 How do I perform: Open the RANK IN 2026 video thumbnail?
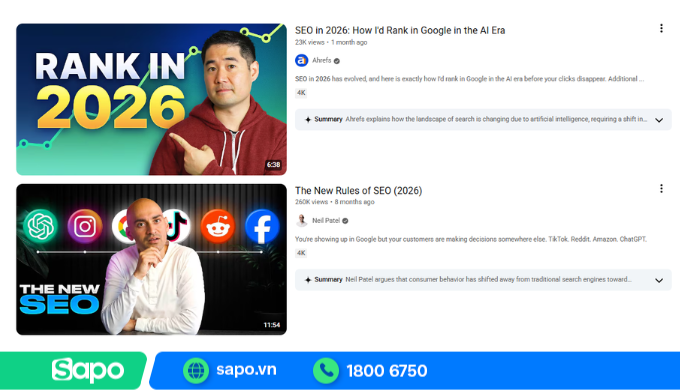tap(151, 99)
